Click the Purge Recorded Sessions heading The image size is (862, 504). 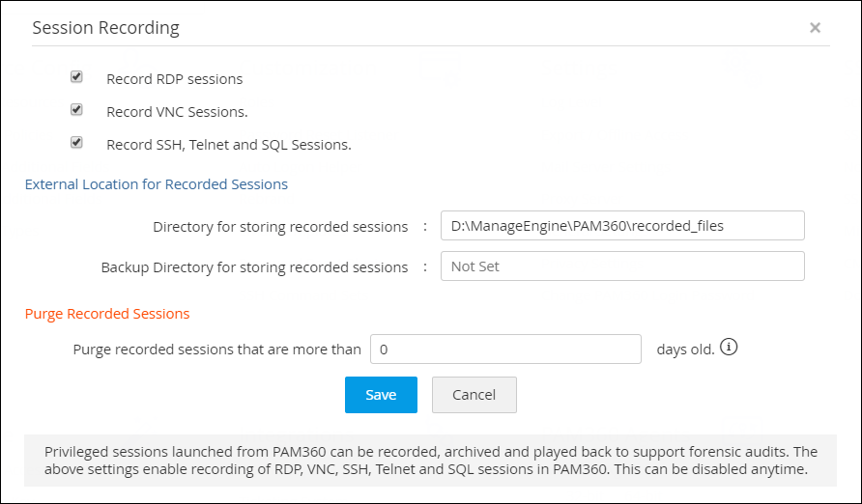coord(107,314)
